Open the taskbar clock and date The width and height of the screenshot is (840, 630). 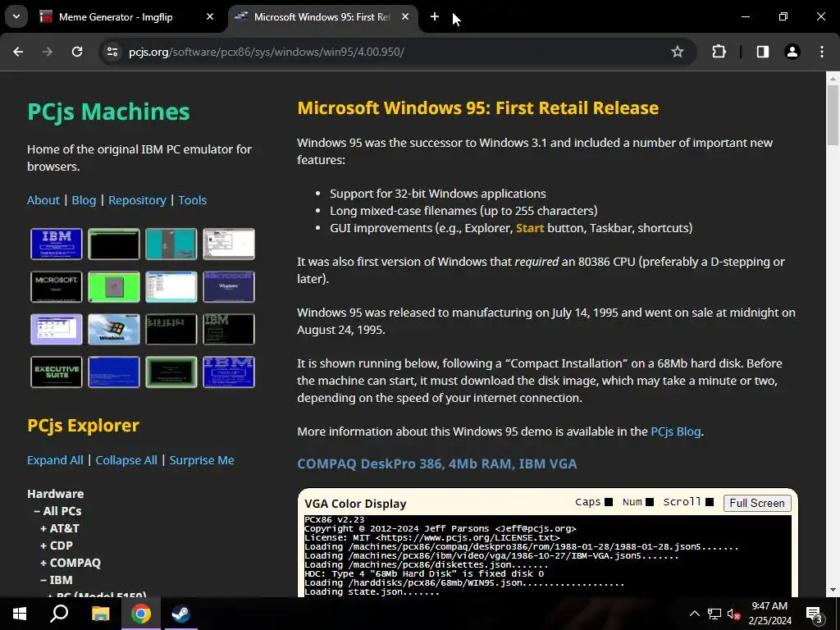pyautogui.click(x=769, y=614)
